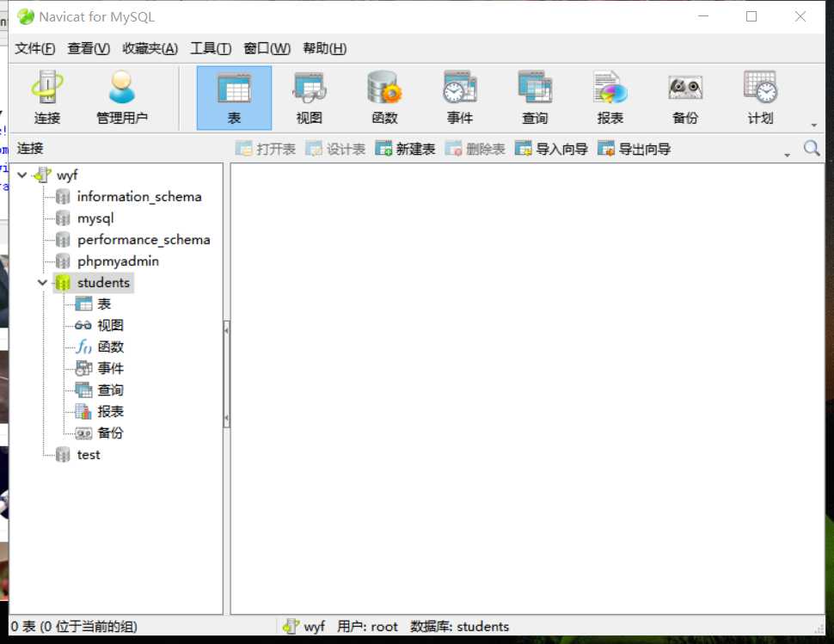Click wyf connection icon in status bar

point(291,626)
